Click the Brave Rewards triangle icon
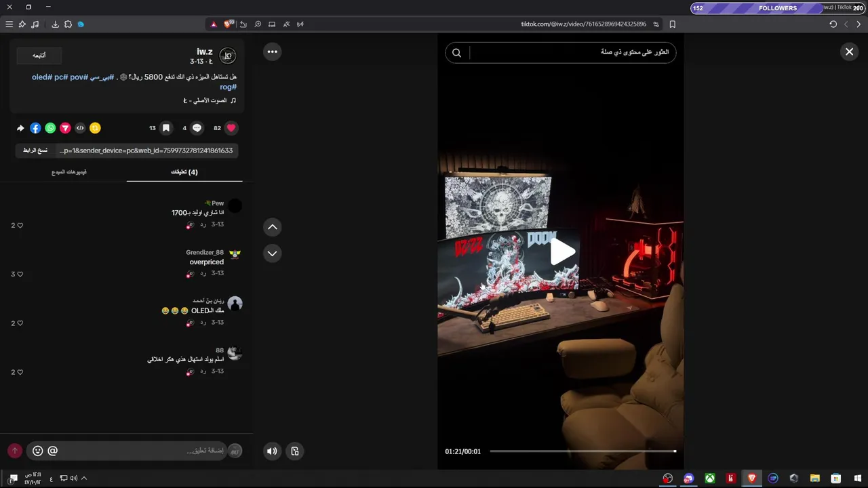The height and width of the screenshot is (488, 868). (x=214, y=24)
